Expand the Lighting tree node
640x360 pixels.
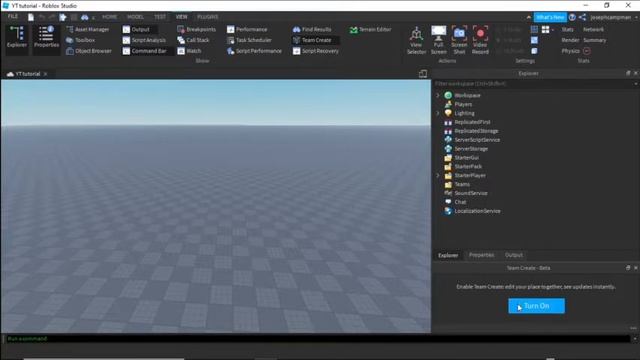coord(438,113)
